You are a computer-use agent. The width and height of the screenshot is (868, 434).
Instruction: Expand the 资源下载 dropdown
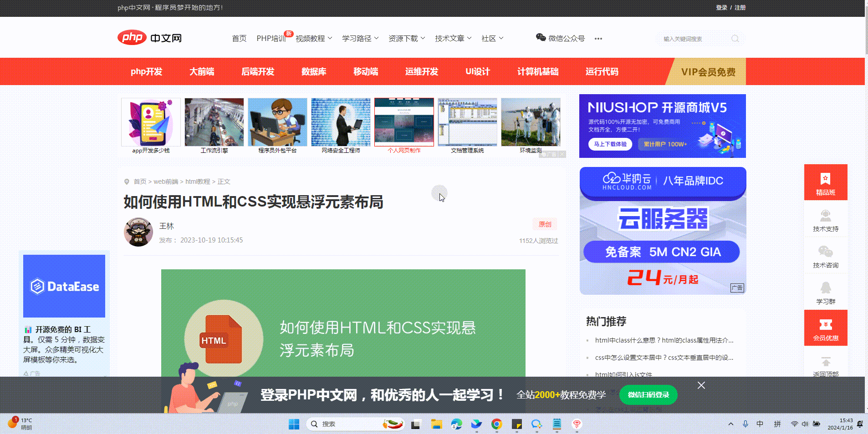406,39
